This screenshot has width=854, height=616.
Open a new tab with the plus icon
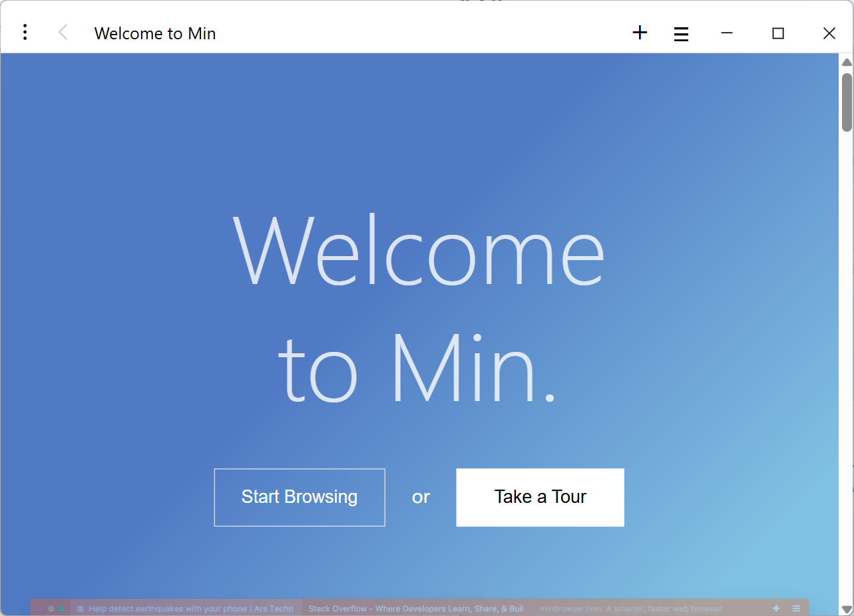tap(639, 32)
